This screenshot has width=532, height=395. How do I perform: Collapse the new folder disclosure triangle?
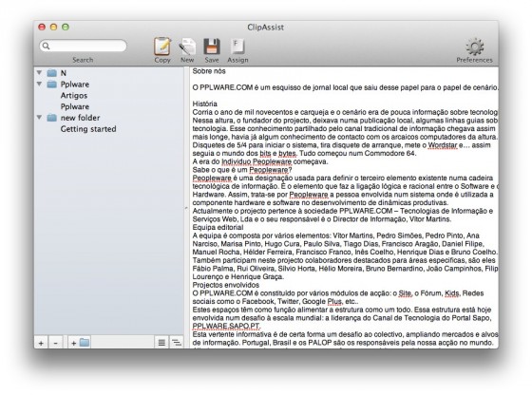(x=39, y=118)
